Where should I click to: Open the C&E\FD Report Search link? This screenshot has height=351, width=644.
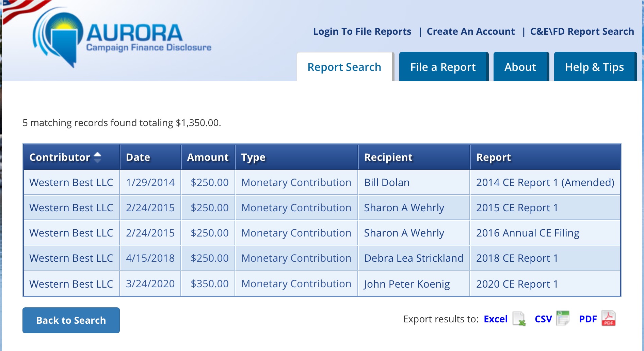(582, 31)
